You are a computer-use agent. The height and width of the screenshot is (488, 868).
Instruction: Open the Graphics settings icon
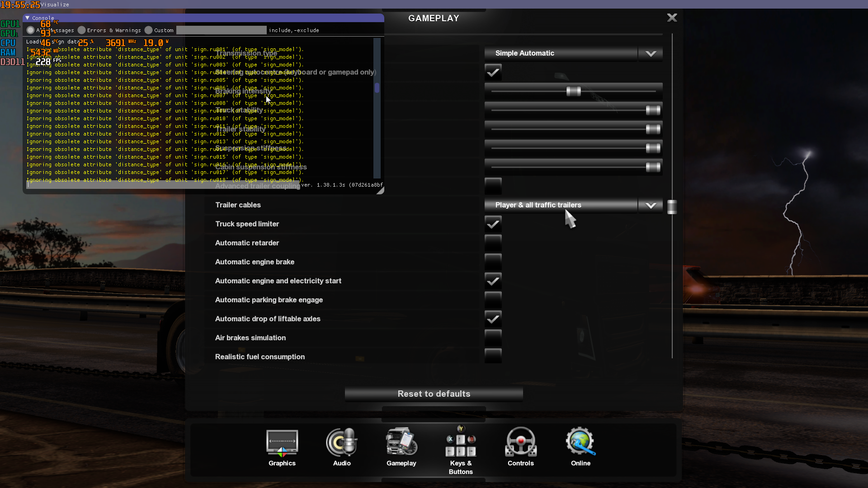tap(282, 443)
